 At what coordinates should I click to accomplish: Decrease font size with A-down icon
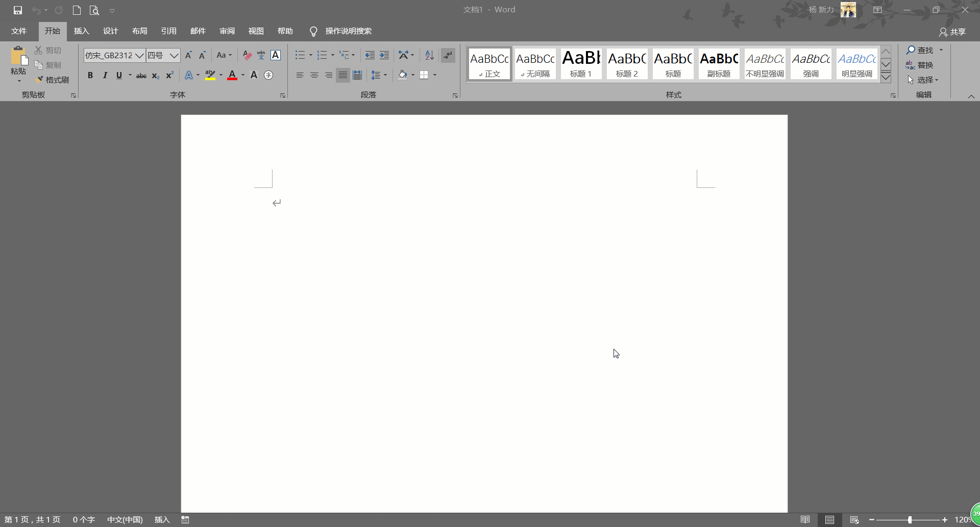[x=203, y=55]
